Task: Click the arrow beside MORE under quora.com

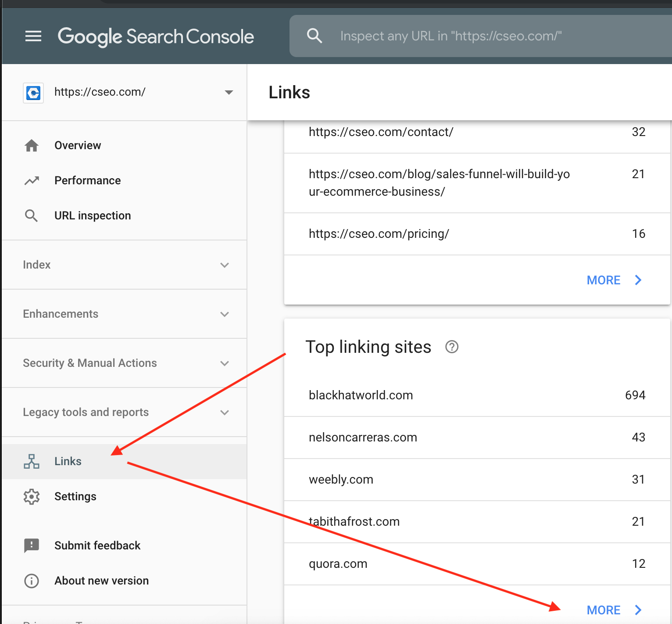Action: (x=638, y=610)
